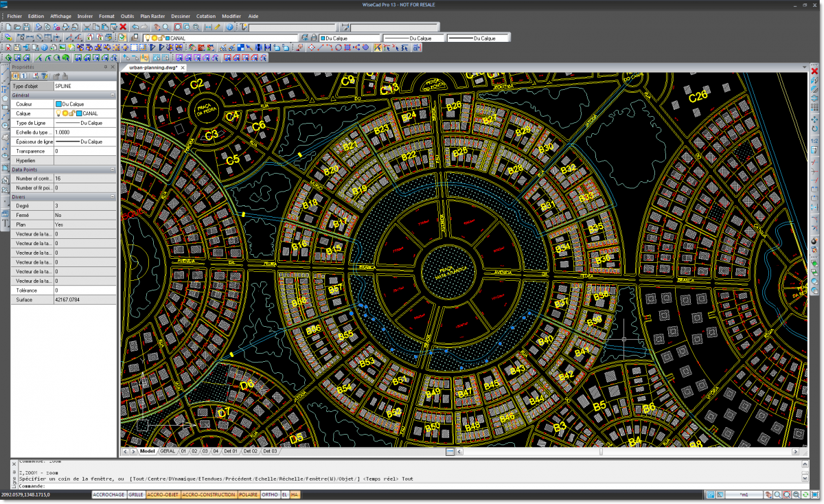Open the Modifier menu
The height and width of the screenshot is (504, 824).
231,15
